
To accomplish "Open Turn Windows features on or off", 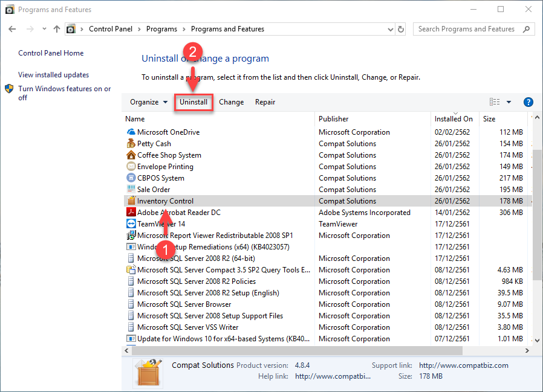I will click(65, 93).
